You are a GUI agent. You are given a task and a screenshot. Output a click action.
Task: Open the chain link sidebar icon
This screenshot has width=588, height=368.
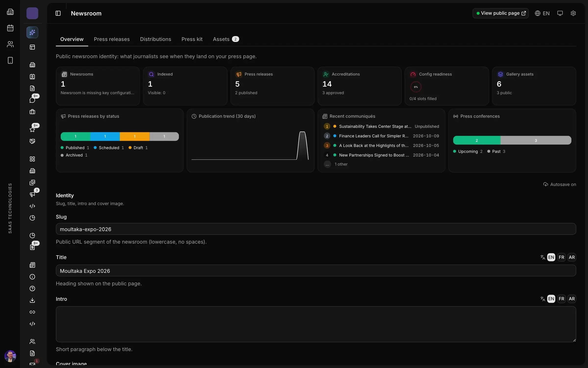pos(32,312)
